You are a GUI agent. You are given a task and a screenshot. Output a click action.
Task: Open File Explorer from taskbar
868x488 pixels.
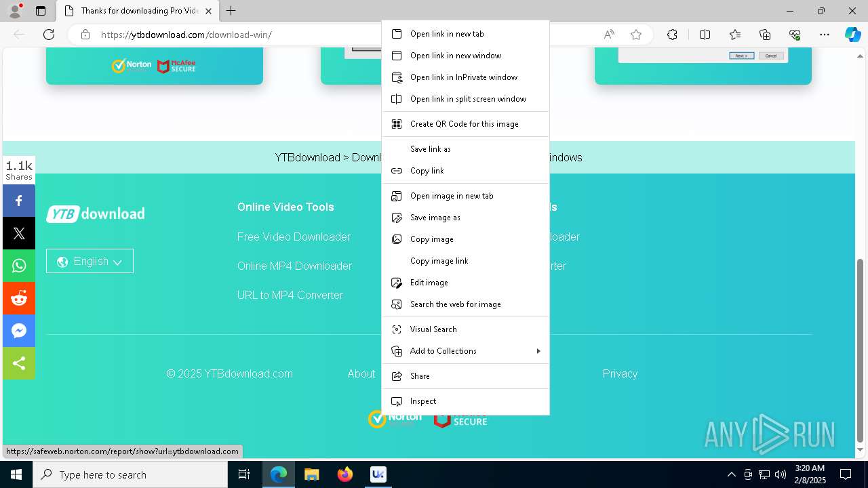pos(311,474)
